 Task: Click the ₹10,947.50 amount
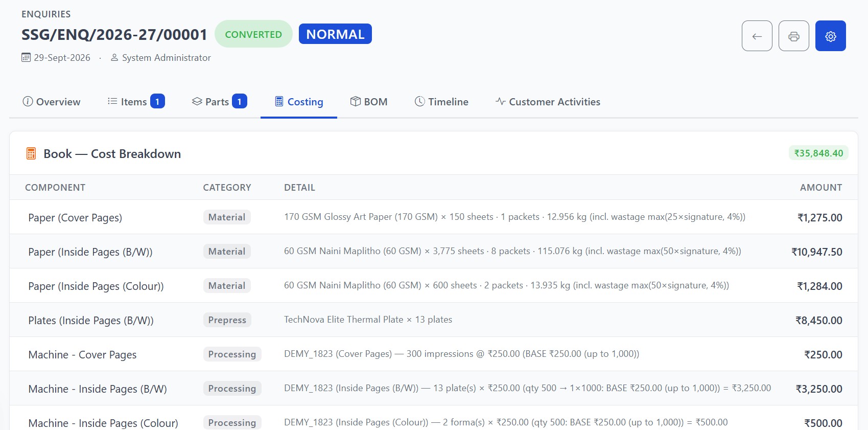[817, 252]
